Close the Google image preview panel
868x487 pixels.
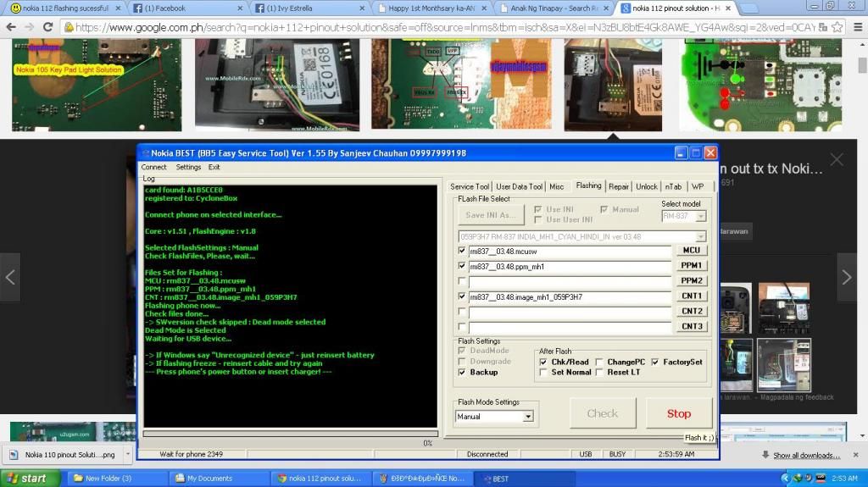[x=837, y=159]
